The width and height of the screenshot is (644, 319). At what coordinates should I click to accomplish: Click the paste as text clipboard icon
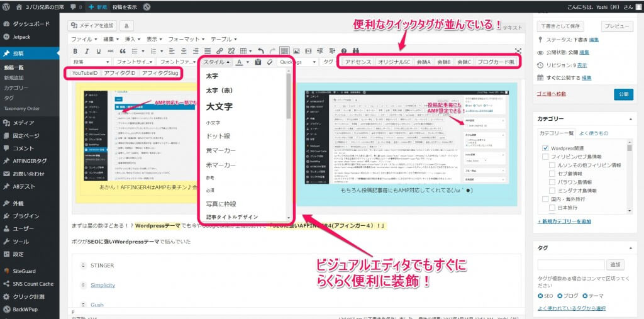[258, 62]
